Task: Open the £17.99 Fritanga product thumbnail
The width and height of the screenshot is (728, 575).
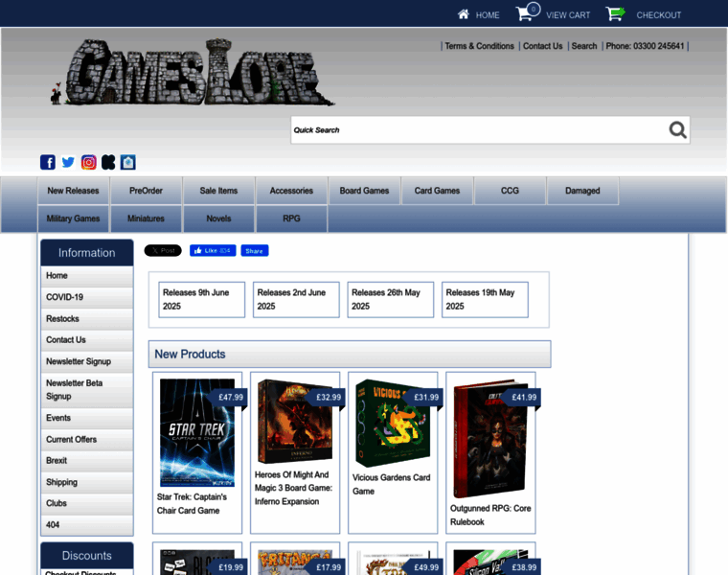Action: point(295,562)
